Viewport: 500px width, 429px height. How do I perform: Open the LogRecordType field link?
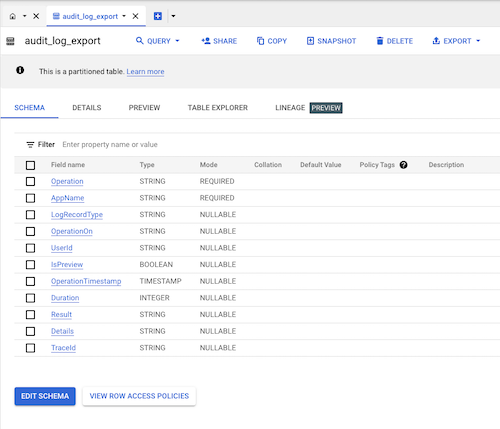(x=77, y=215)
